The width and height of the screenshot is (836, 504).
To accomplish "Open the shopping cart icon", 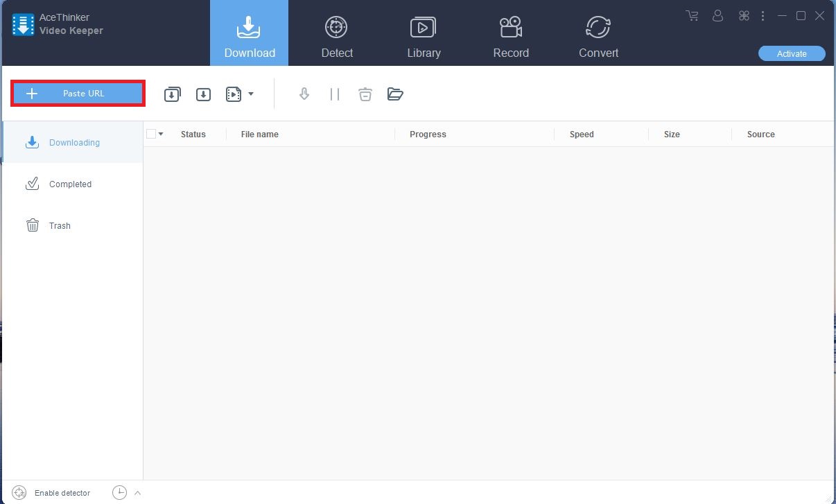I will point(692,15).
